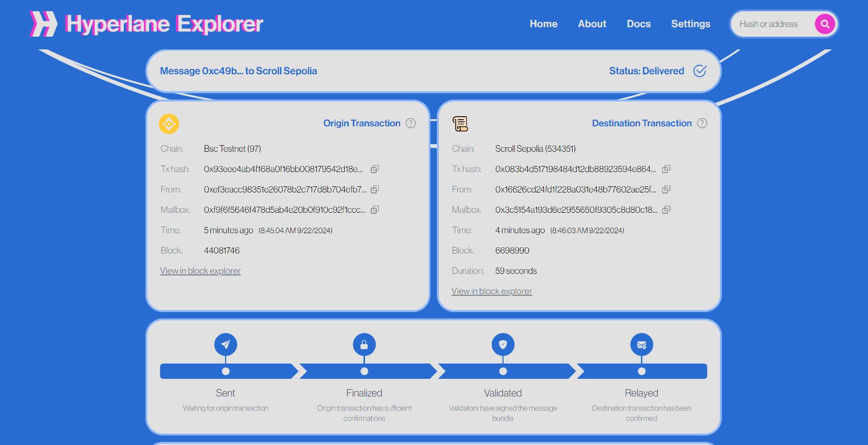This screenshot has width=868, height=445.
Task: Click the origin block number 44081746
Action: click(221, 251)
